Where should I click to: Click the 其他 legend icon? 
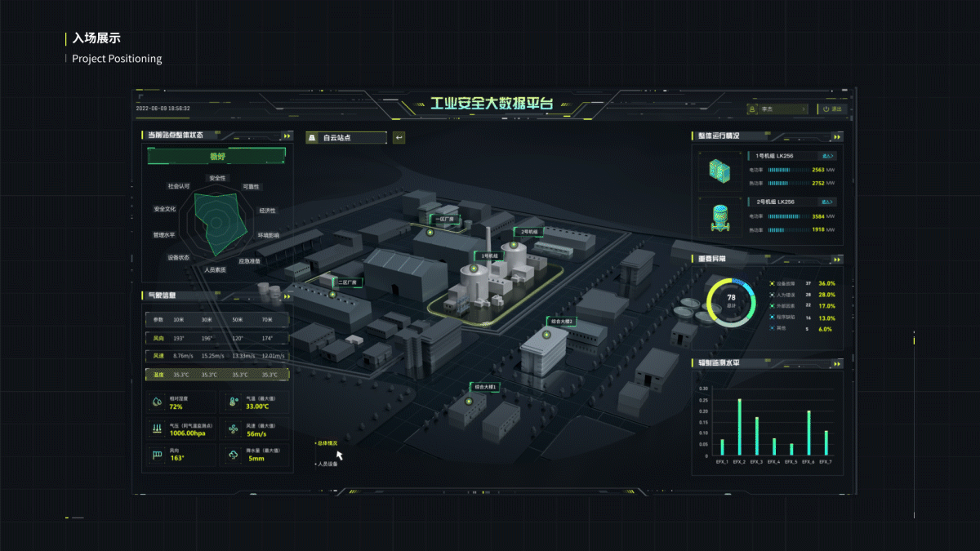click(x=772, y=329)
